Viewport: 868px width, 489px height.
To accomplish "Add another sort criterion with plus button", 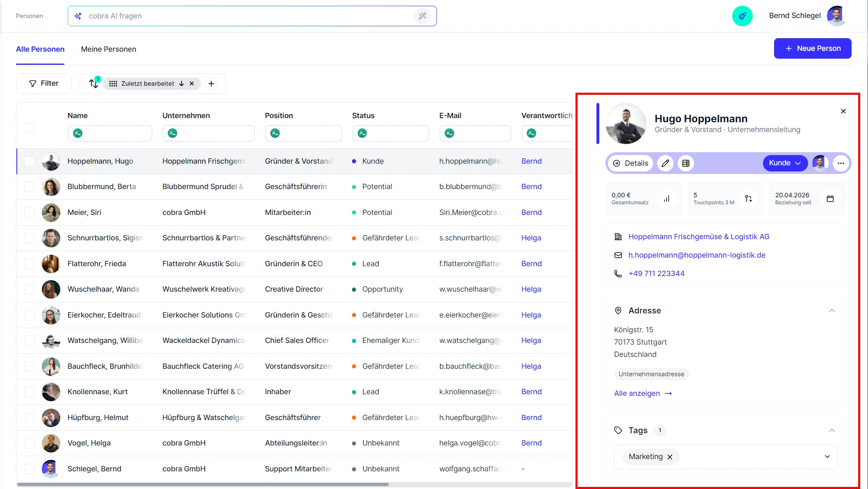I will [x=211, y=84].
